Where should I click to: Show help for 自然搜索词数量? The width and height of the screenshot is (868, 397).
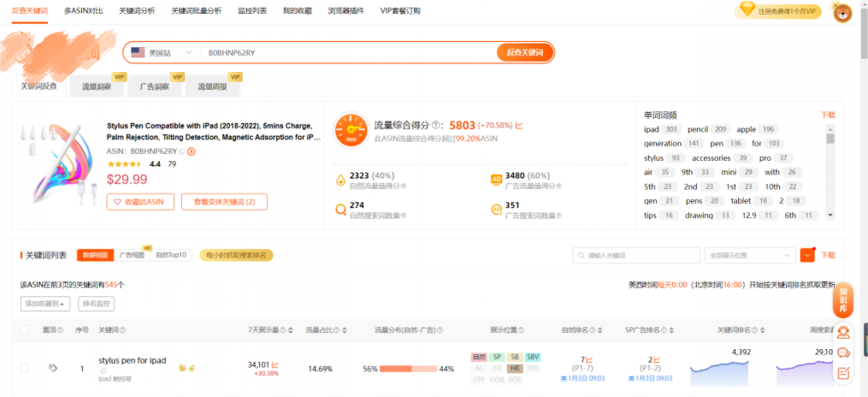coord(404,216)
